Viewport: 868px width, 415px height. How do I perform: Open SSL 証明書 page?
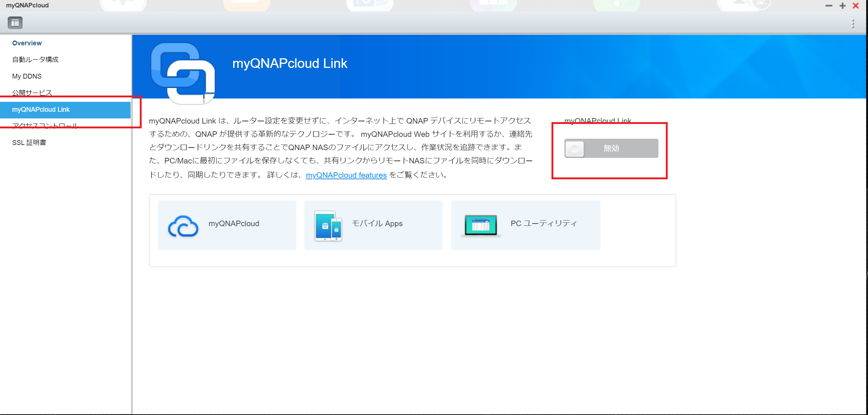29,143
